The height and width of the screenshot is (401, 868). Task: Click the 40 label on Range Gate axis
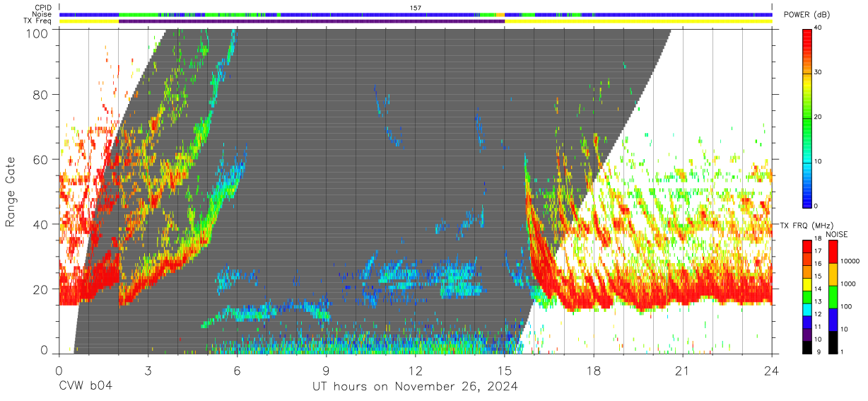coord(41,224)
